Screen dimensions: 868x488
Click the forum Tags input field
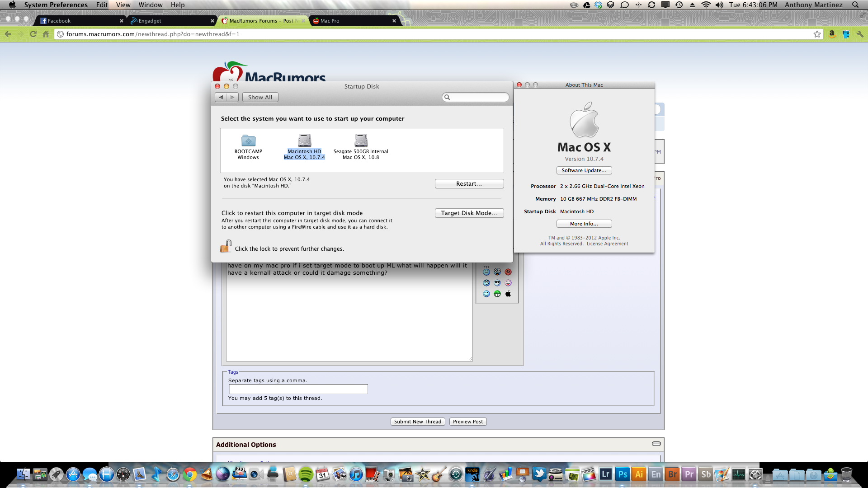click(x=298, y=389)
